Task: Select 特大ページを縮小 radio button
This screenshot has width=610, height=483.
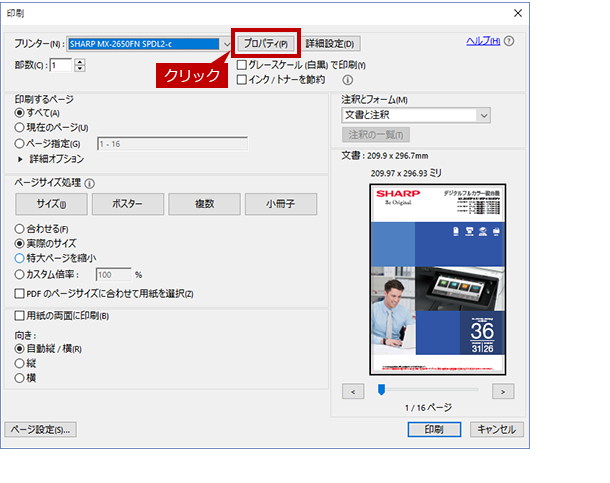Action: tap(19, 258)
